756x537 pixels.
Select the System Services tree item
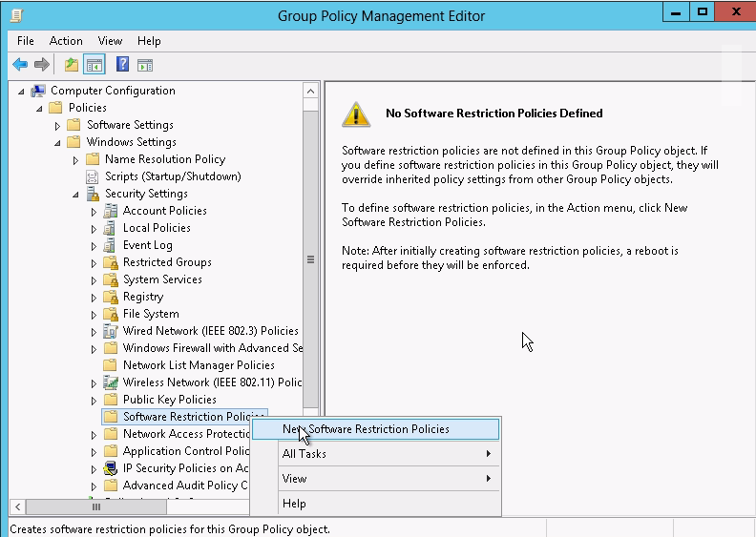[x=162, y=279]
